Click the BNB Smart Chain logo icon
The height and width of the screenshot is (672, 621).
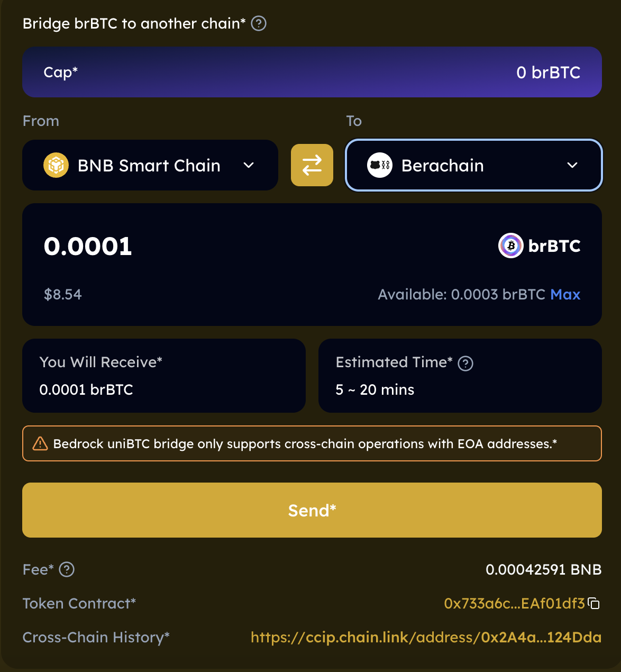56,165
